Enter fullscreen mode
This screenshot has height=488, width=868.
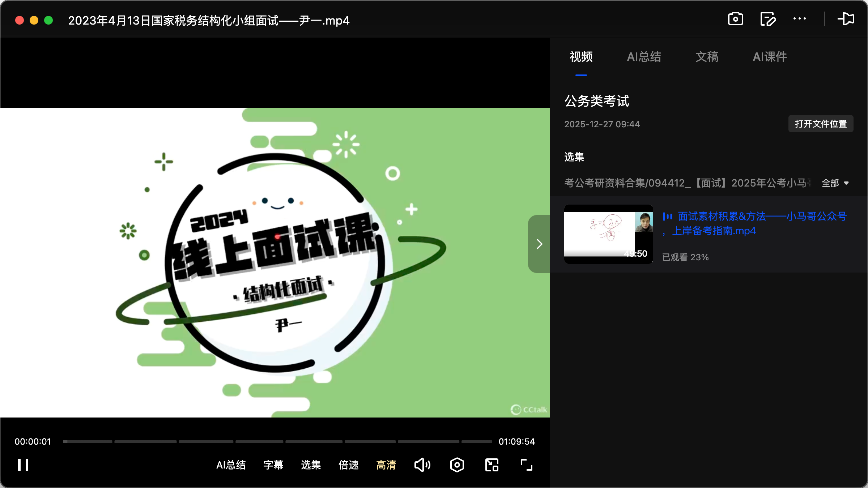(x=526, y=465)
